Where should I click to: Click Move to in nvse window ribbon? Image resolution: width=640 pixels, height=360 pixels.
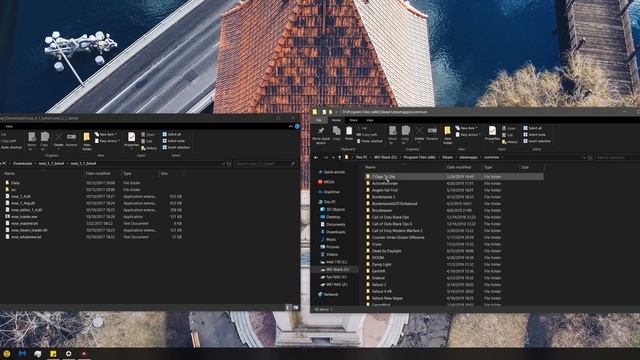pos(31,141)
